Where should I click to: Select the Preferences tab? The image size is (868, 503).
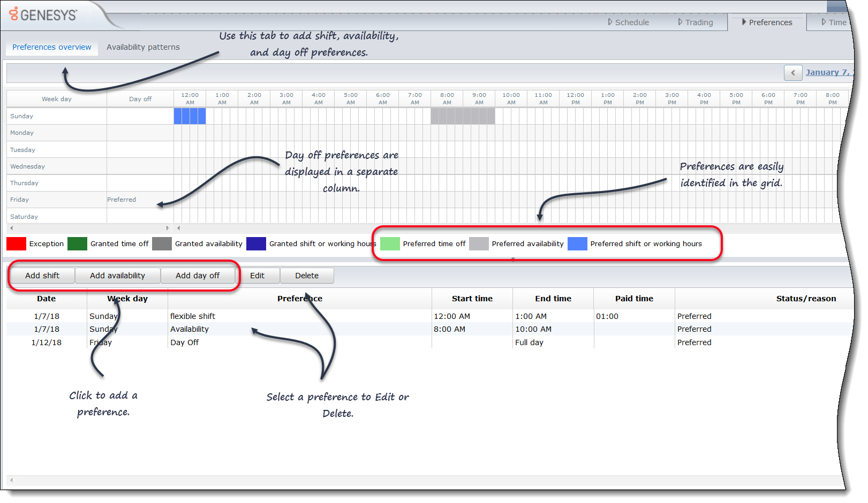767,22
